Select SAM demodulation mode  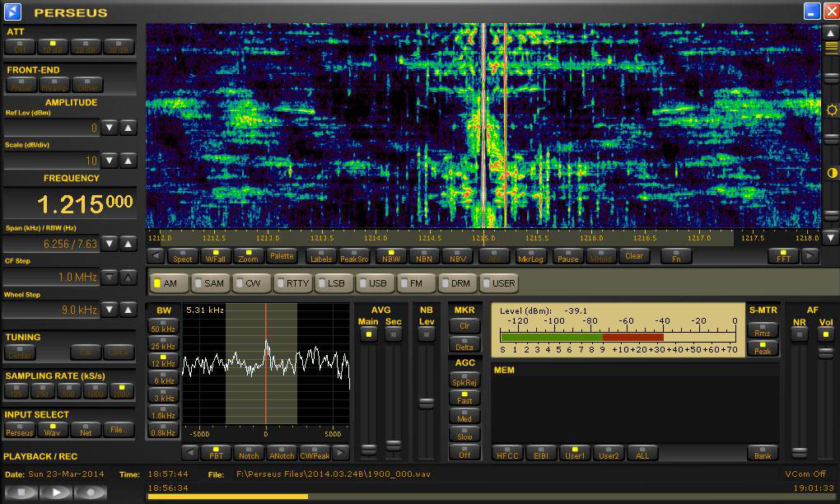pos(211,283)
